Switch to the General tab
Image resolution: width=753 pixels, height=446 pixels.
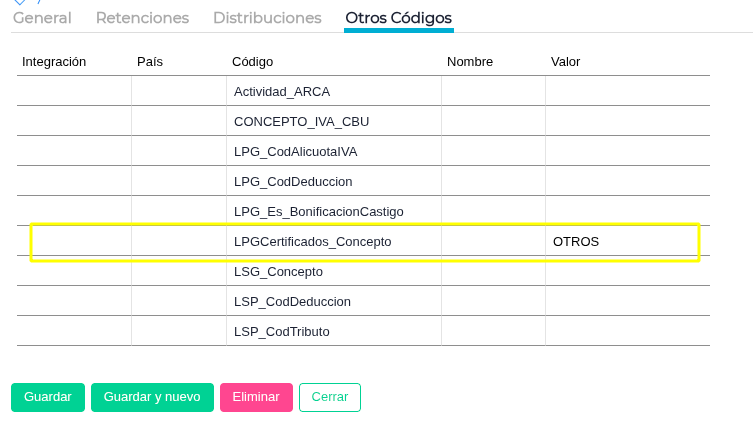(42, 18)
